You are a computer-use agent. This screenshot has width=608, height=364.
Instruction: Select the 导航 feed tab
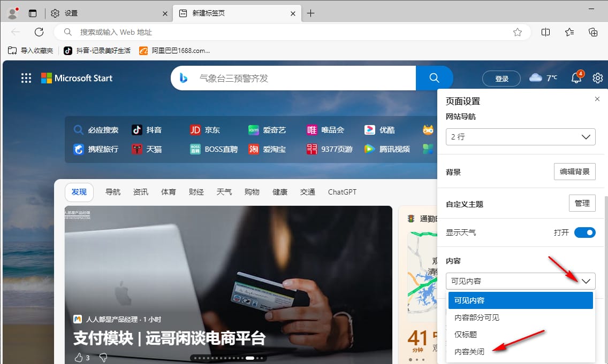pos(113,192)
